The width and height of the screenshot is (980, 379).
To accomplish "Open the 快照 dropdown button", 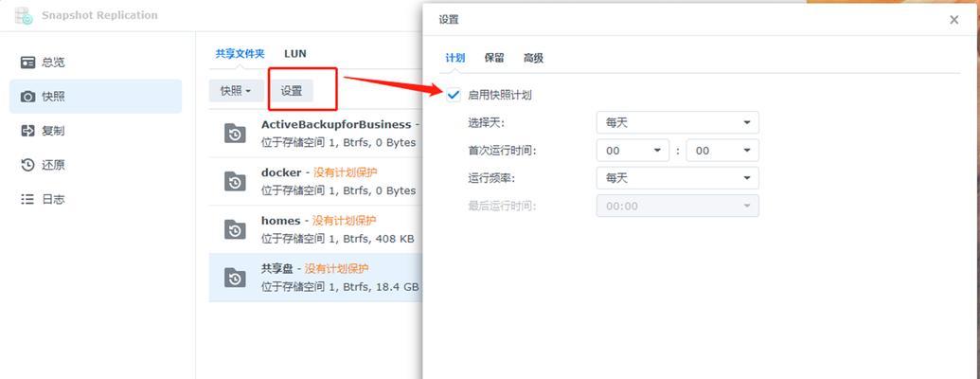I will (236, 91).
